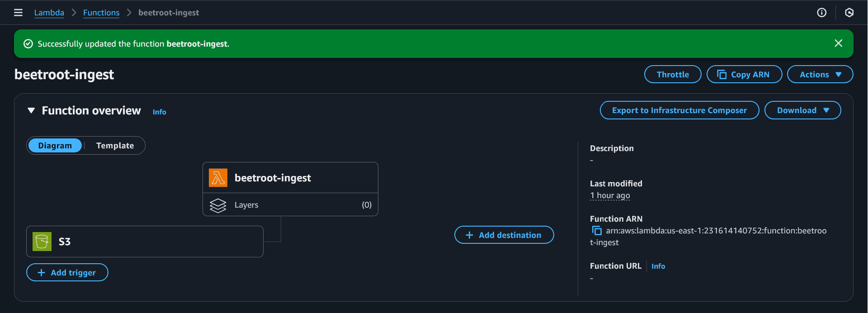The image size is (868, 313).
Task: Click the success checkmark icon in the banner
Action: pos(28,43)
